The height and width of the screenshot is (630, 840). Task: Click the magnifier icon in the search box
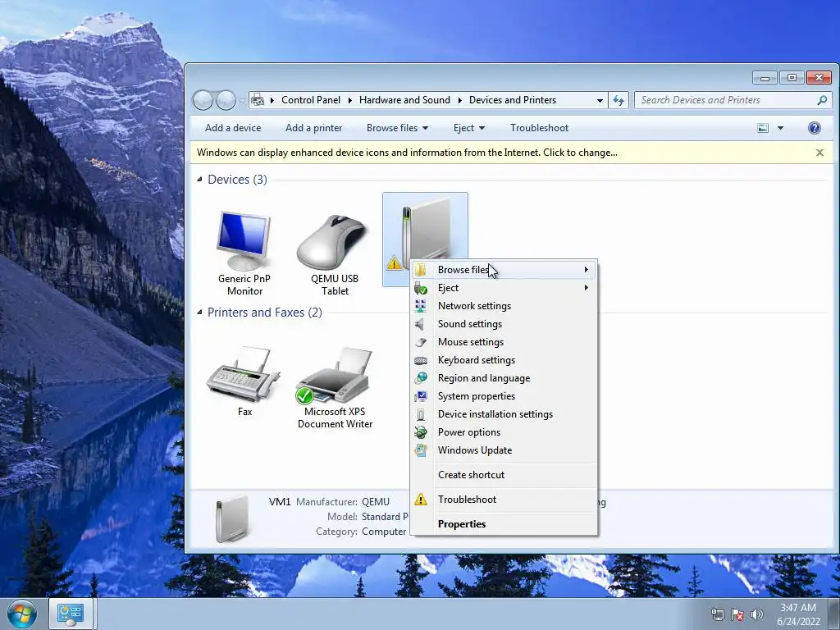click(822, 100)
